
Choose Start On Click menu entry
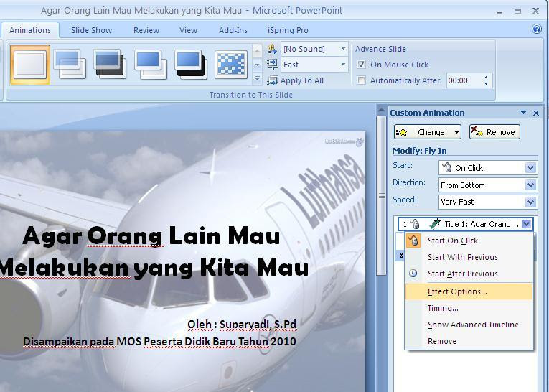coord(469,241)
